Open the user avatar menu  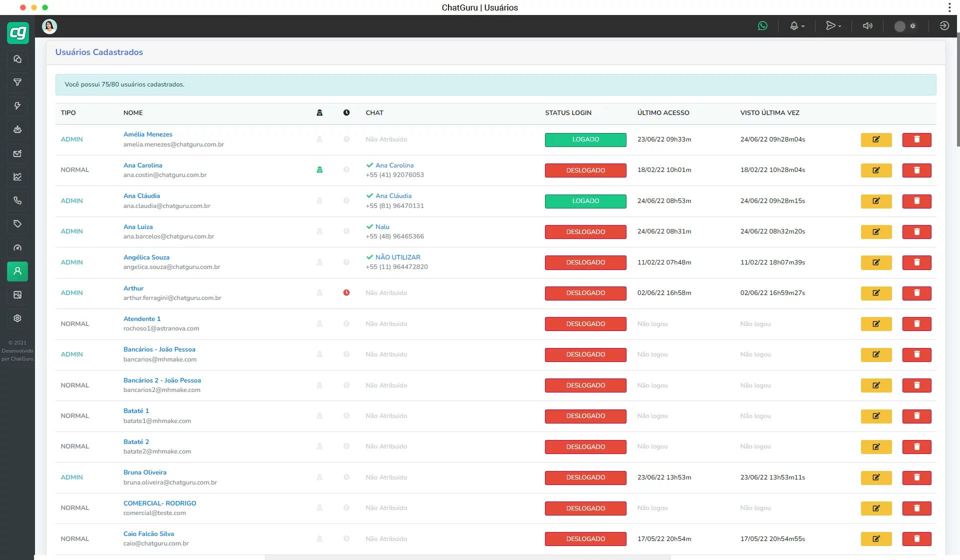point(49,26)
